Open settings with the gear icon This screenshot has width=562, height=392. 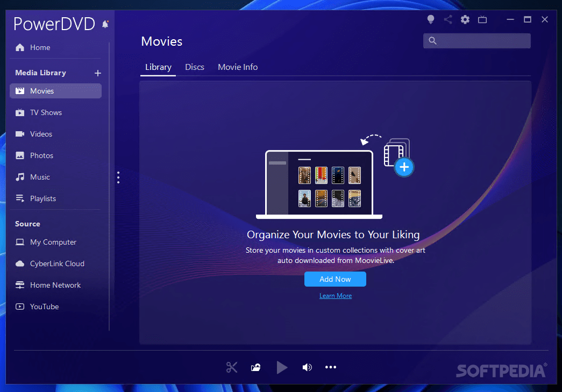tap(465, 19)
